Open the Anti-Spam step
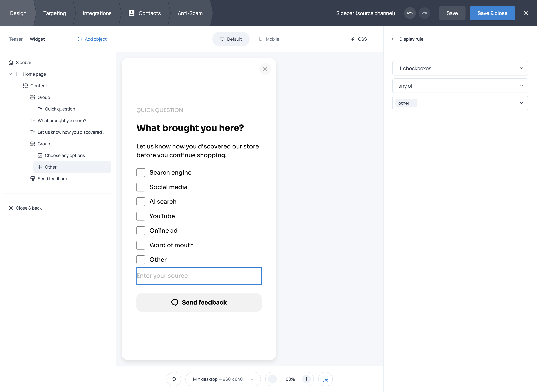 (x=190, y=13)
